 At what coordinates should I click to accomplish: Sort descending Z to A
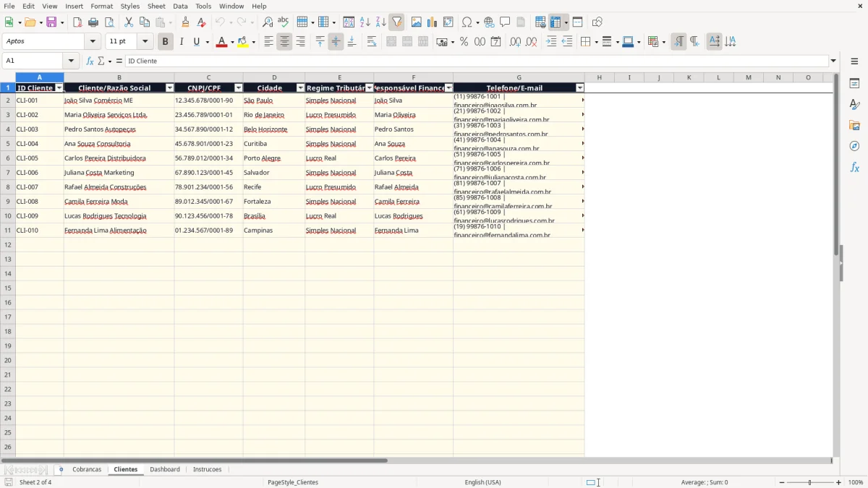(380, 22)
